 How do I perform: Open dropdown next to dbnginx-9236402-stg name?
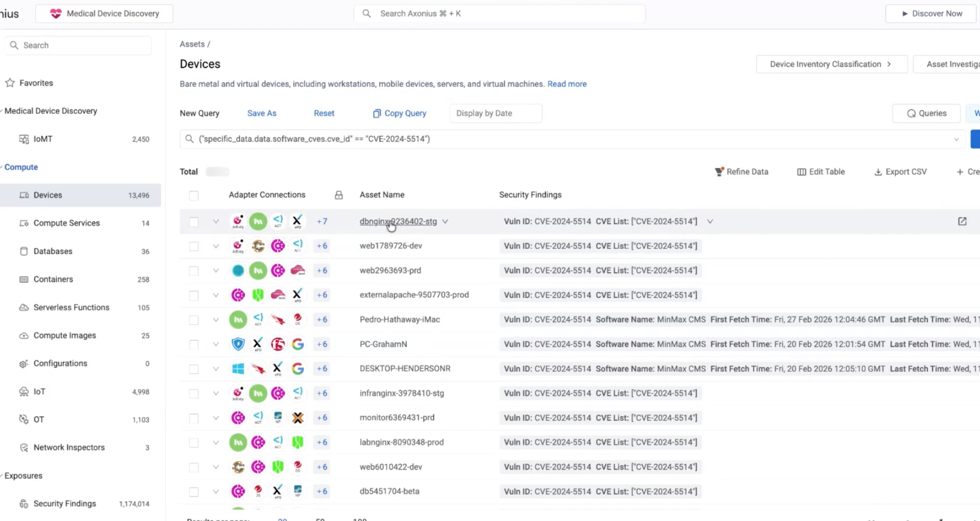tap(445, 222)
